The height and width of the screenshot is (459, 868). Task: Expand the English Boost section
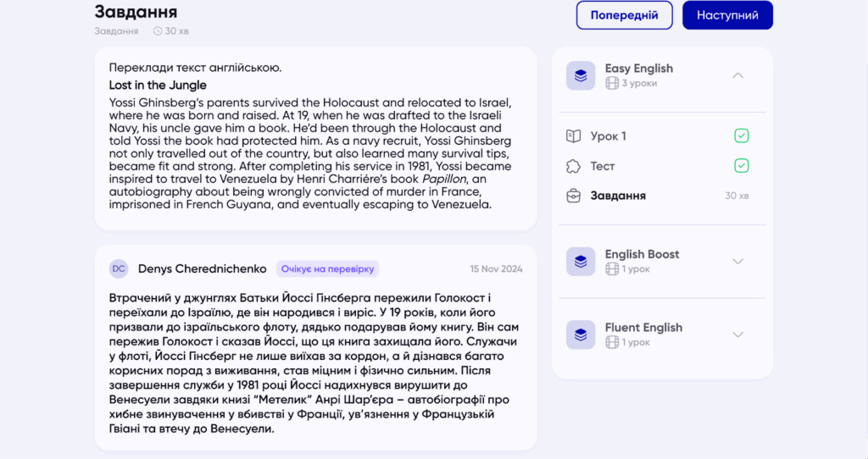point(737,261)
